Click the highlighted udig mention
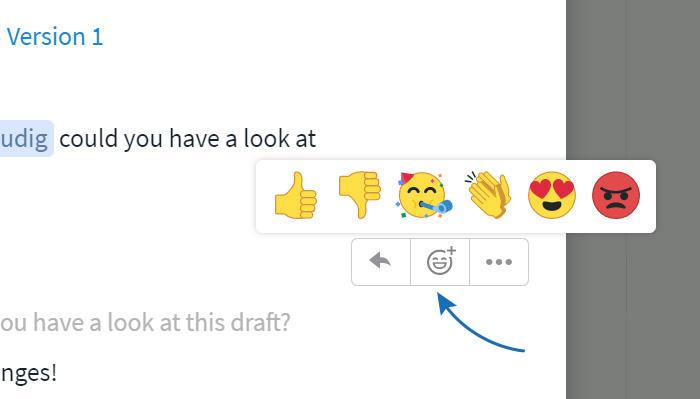700x399 pixels. point(26,138)
